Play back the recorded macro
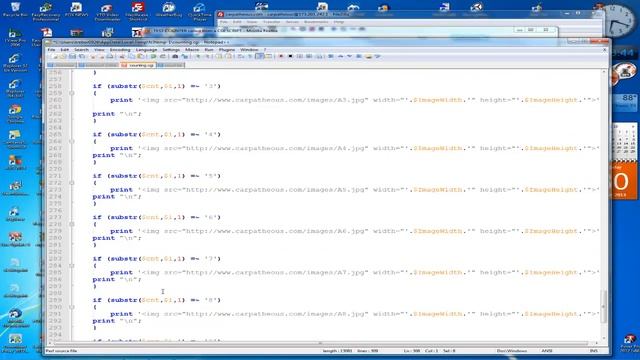The width and height of the screenshot is (640, 360). click(x=300, y=56)
